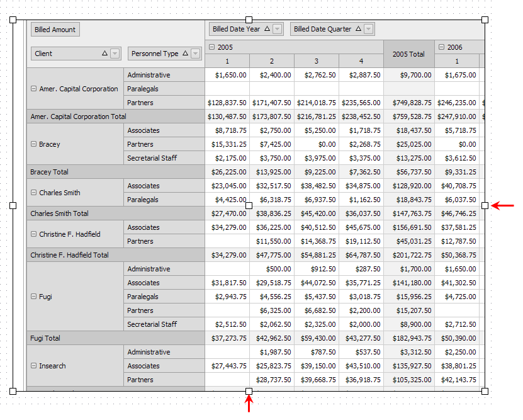Collapse the Fugi client row group
The height and width of the screenshot is (420, 523).
click(x=33, y=297)
